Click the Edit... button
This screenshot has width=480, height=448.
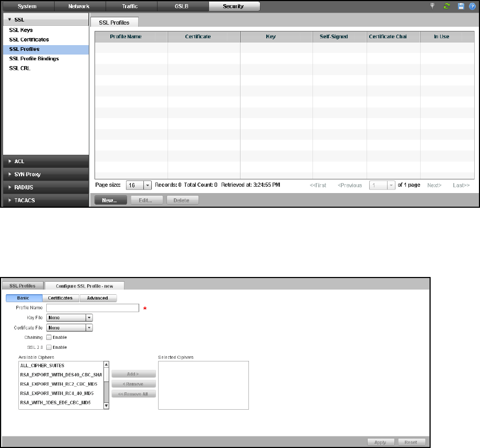tap(147, 200)
